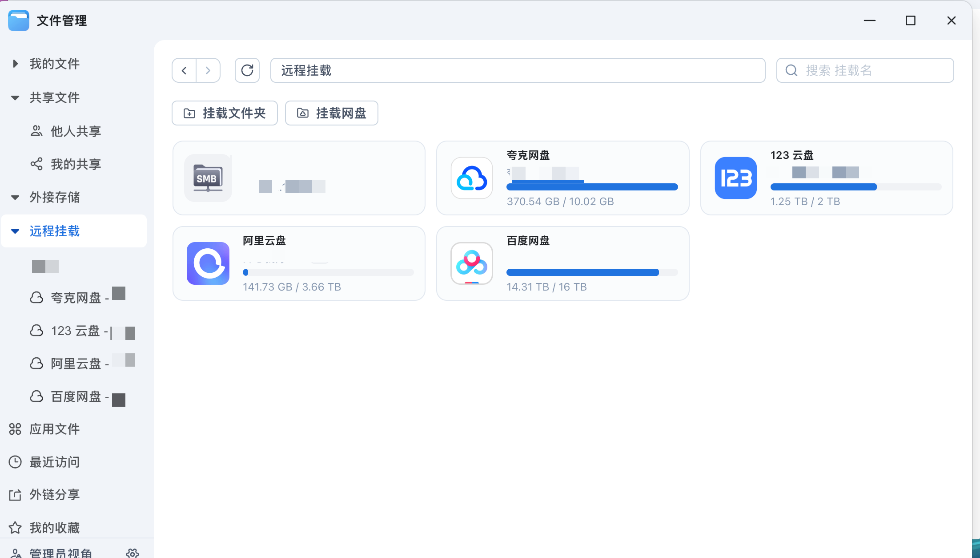Click the 1.25 TB / 2 TB text
This screenshot has width=980, height=558.
click(805, 202)
